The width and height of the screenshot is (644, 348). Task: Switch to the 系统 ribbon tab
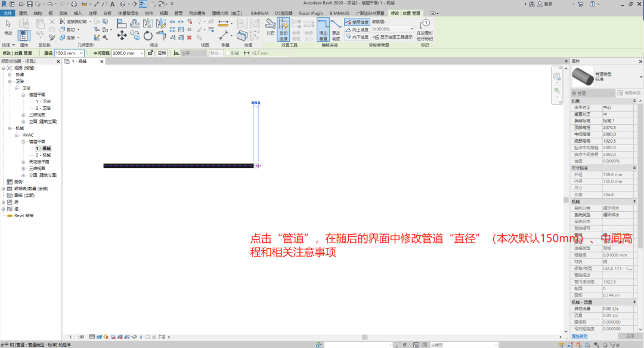click(63, 13)
